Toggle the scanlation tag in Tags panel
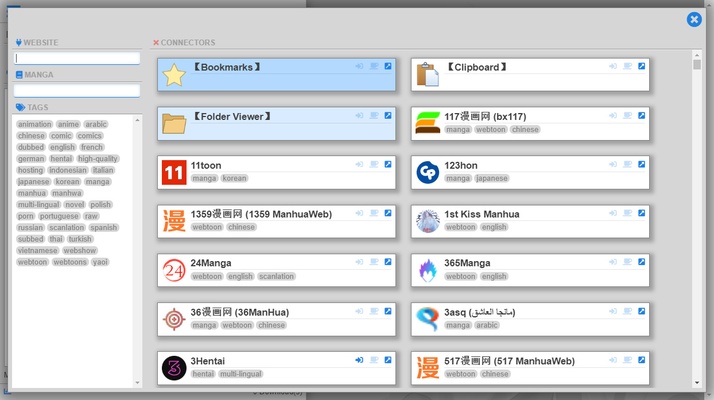 click(66, 227)
